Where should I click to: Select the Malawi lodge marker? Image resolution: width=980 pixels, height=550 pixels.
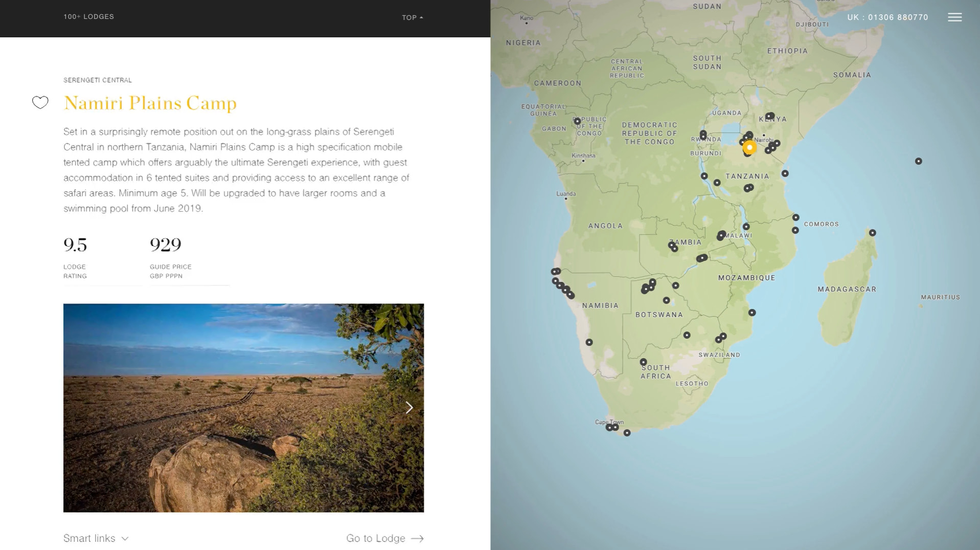click(x=746, y=226)
